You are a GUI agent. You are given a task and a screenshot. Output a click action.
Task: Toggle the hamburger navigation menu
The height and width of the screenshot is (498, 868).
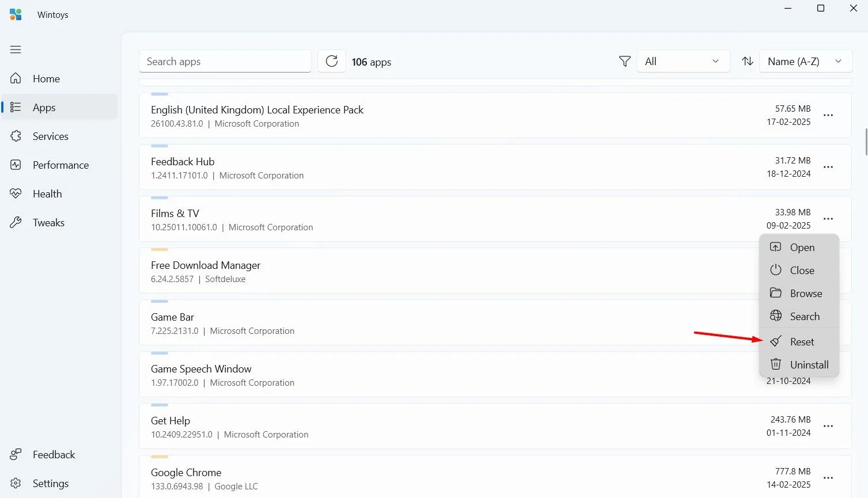[16, 50]
